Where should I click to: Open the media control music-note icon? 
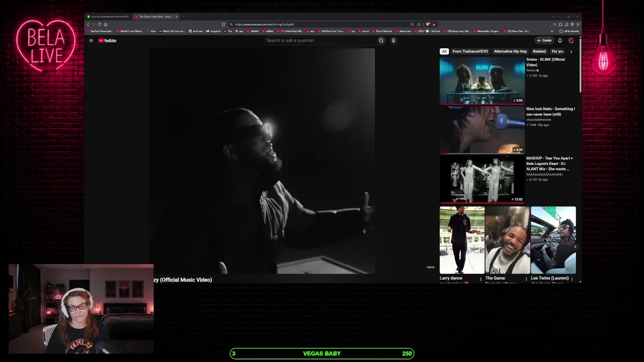click(567, 24)
